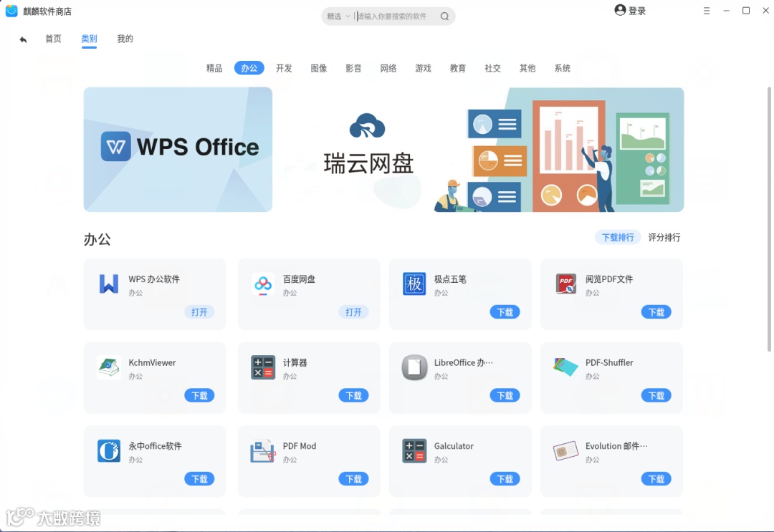Click the 阅览PDF文件 app icon
The image size is (774, 532).
[x=565, y=284]
